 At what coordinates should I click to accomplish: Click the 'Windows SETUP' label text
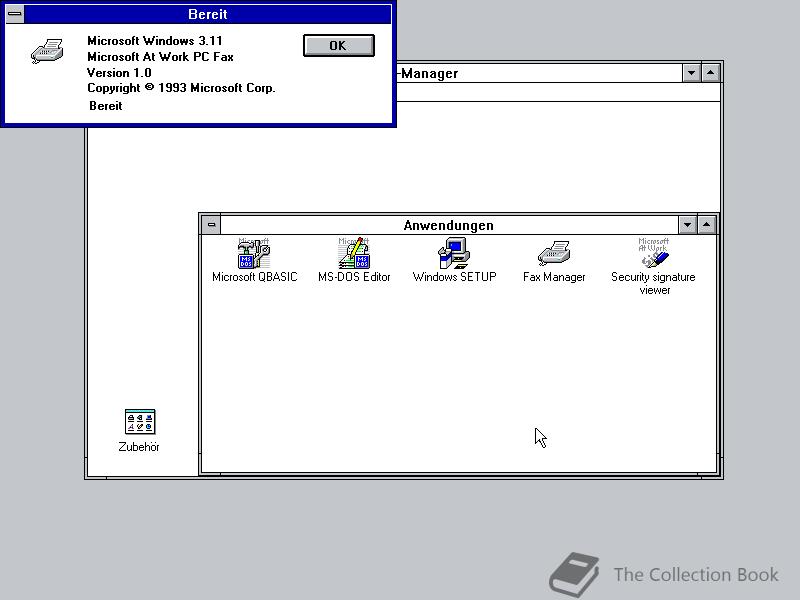[454, 277]
